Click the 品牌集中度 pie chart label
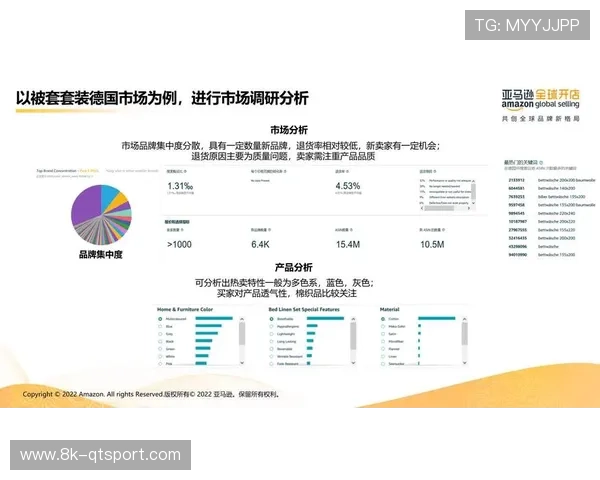The width and height of the screenshot is (600, 480). [101, 255]
